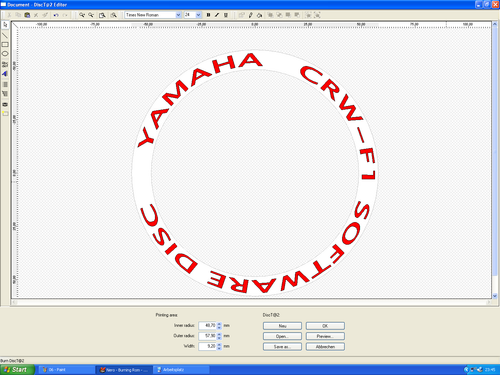
Task: Click the Inner radius input field
Action: [208, 326]
